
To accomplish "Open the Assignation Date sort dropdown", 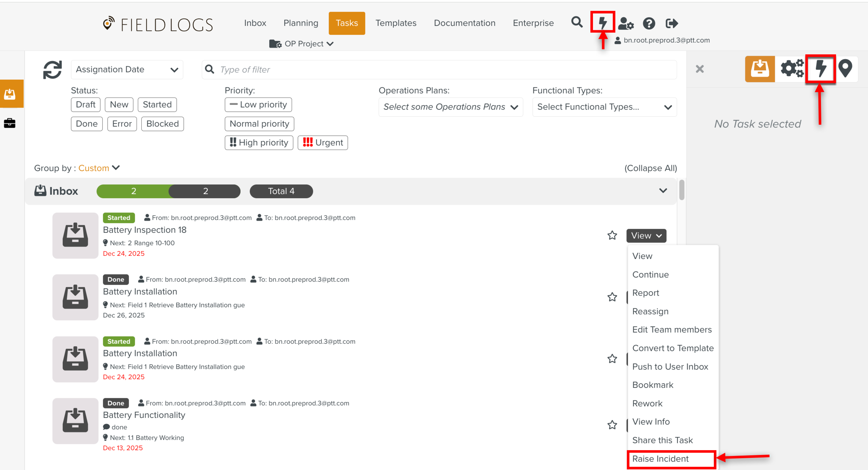I will point(127,69).
